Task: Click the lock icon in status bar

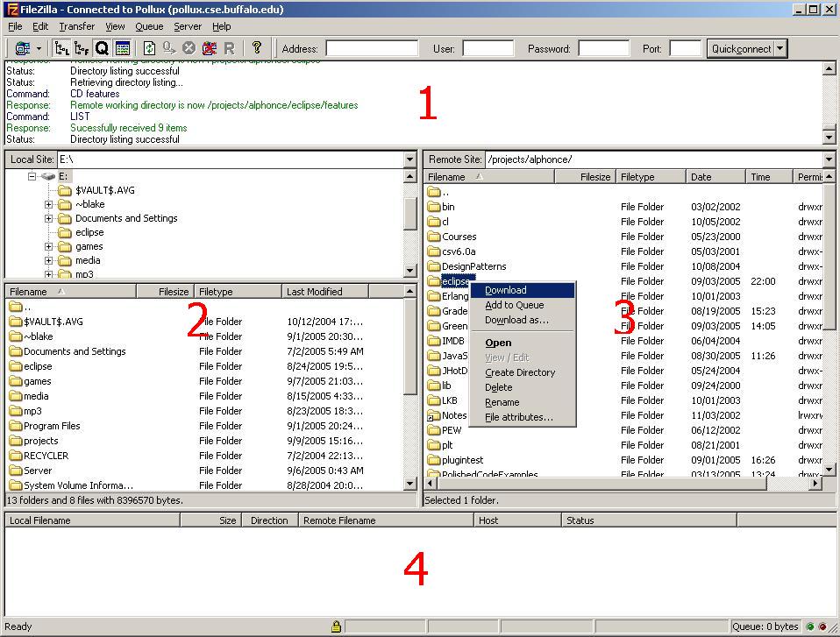Action: point(336,626)
